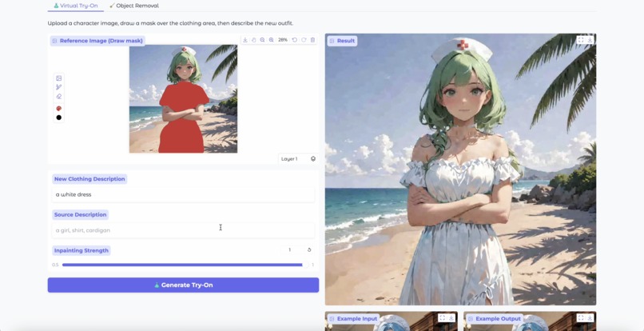Zoom in on the reference image
Image resolution: width=644 pixels, height=331 pixels.
click(272, 40)
